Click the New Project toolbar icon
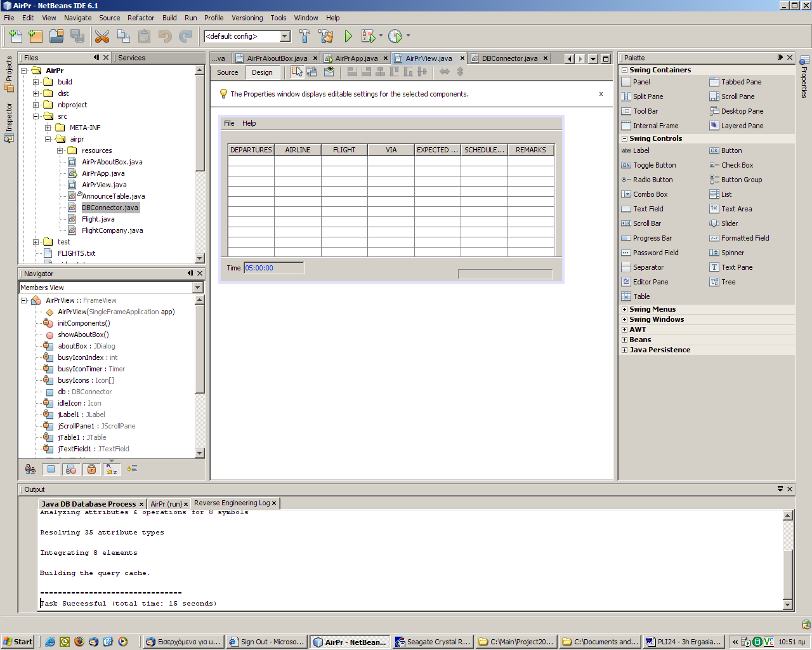Viewport: 812px width, 650px height. [x=36, y=36]
